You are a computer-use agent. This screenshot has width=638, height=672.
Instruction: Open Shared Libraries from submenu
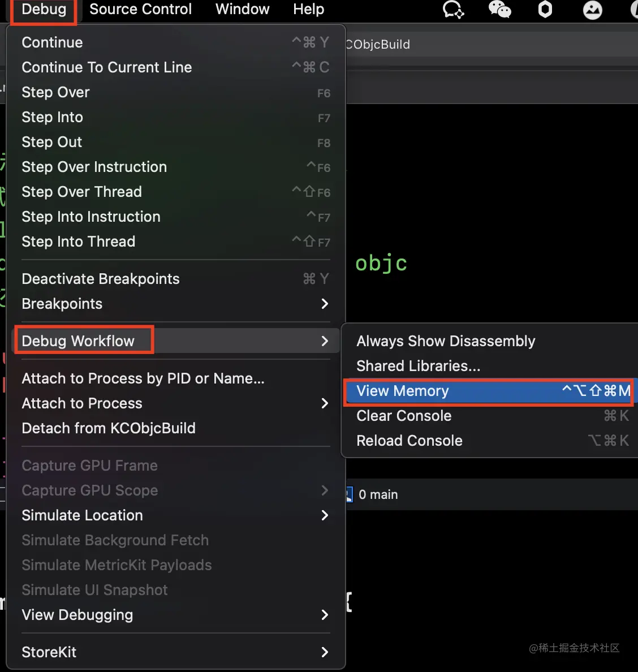[x=491, y=366]
